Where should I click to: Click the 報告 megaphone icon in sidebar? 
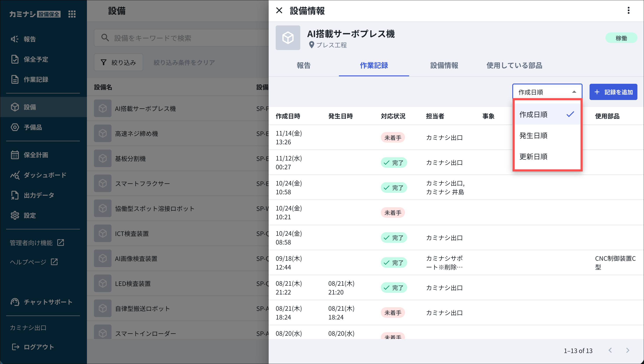pyautogui.click(x=14, y=39)
